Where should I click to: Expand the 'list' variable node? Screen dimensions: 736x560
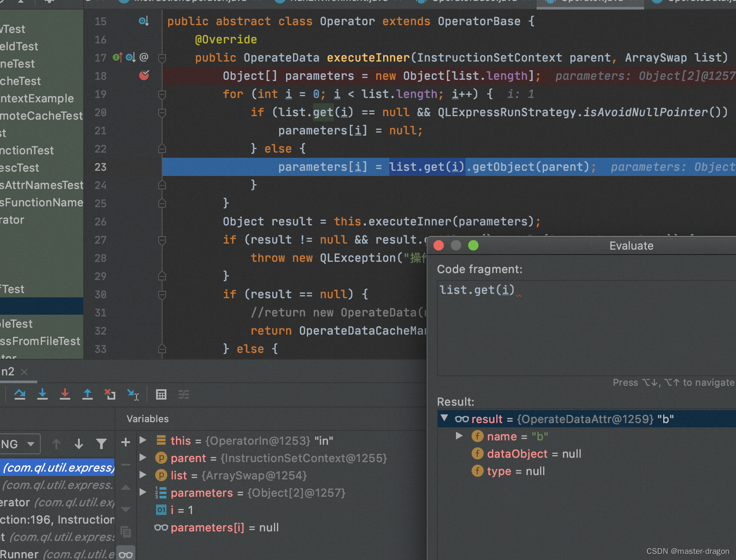click(143, 475)
